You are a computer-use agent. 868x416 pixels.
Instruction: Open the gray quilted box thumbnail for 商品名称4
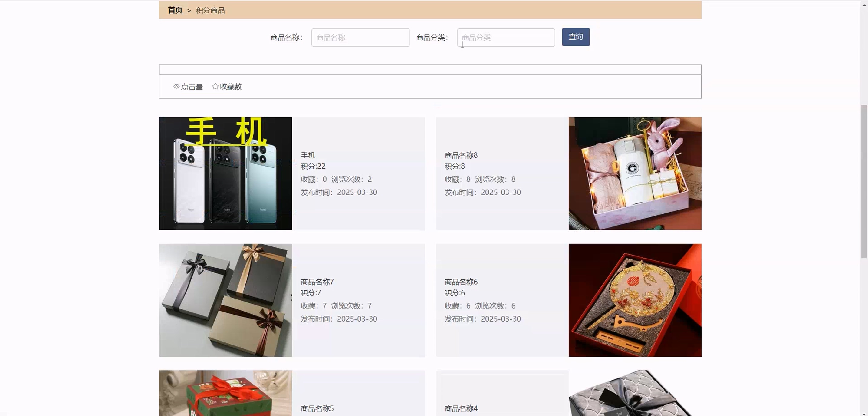[634, 393]
